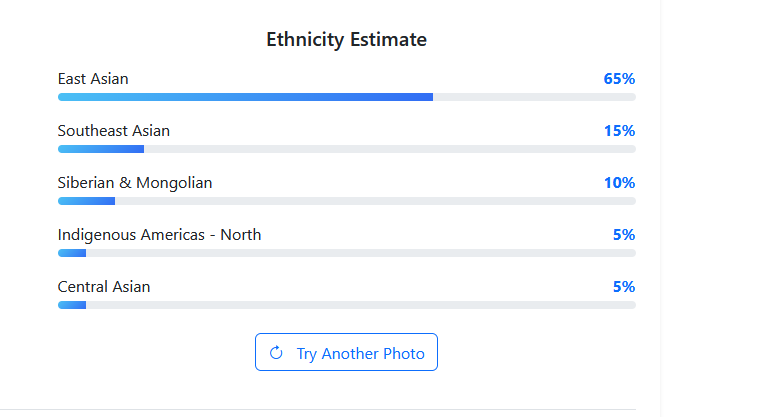This screenshot has height=417, width=768.
Task: Click the 5% value for Indigenous Americas
Action: tap(624, 234)
